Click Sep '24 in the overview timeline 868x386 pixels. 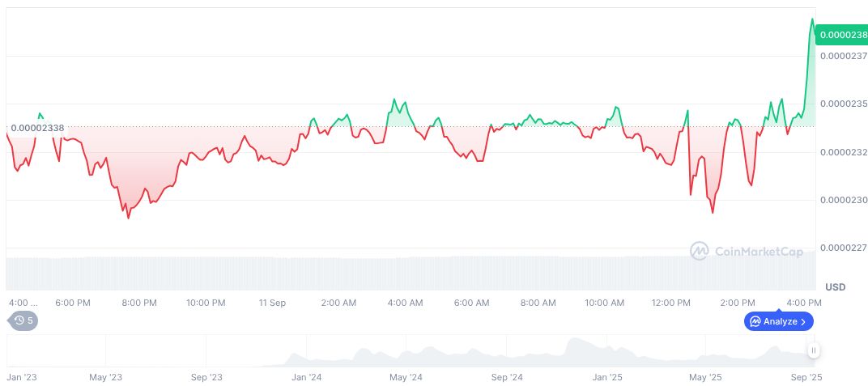coord(506,377)
